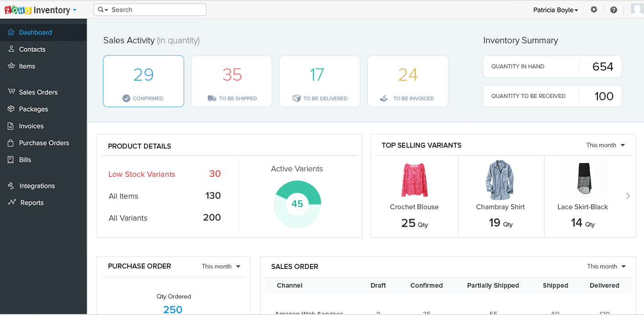
Task: Click the Confirmed checkmark icon
Action: [126, 98]
